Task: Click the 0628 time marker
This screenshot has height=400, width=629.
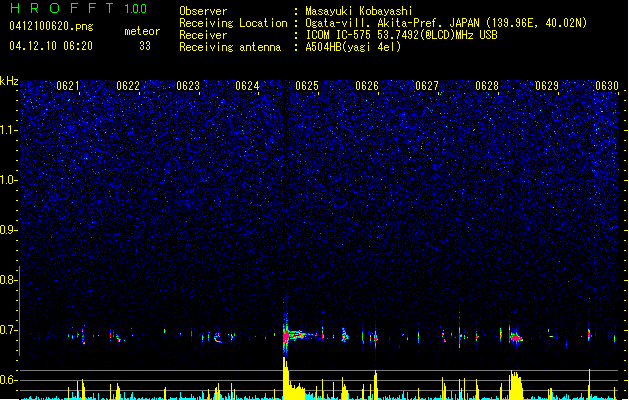Action: [487, 86]
